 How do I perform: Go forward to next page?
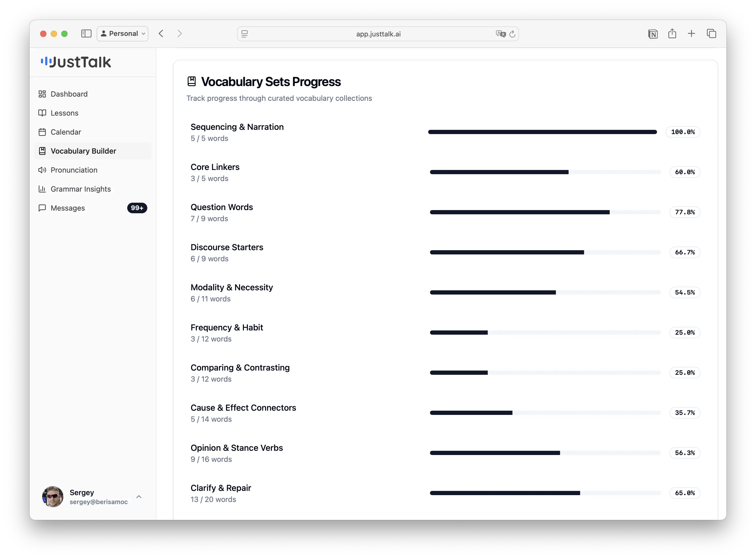[179, 34]
